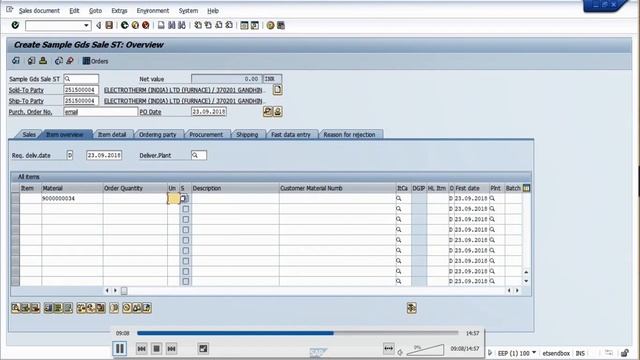The height and width of the screenshot is (360, 640).
Task: Expand the status bar arrow left of EEP
Action: [x=490, y=353]
